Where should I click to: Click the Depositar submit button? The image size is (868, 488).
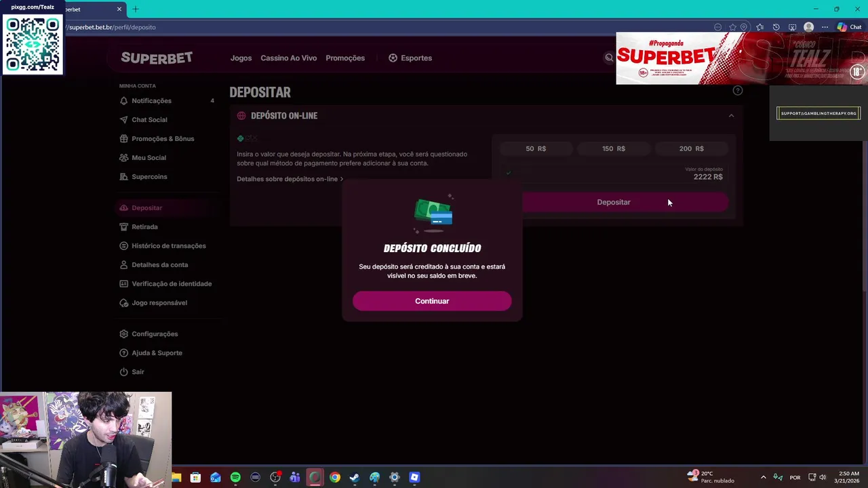614,202
